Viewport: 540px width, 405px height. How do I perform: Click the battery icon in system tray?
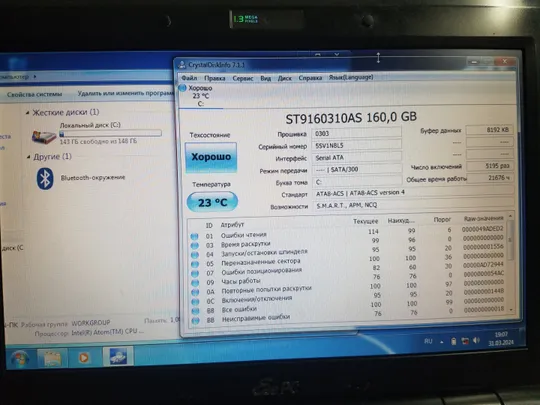coord(454,341)
